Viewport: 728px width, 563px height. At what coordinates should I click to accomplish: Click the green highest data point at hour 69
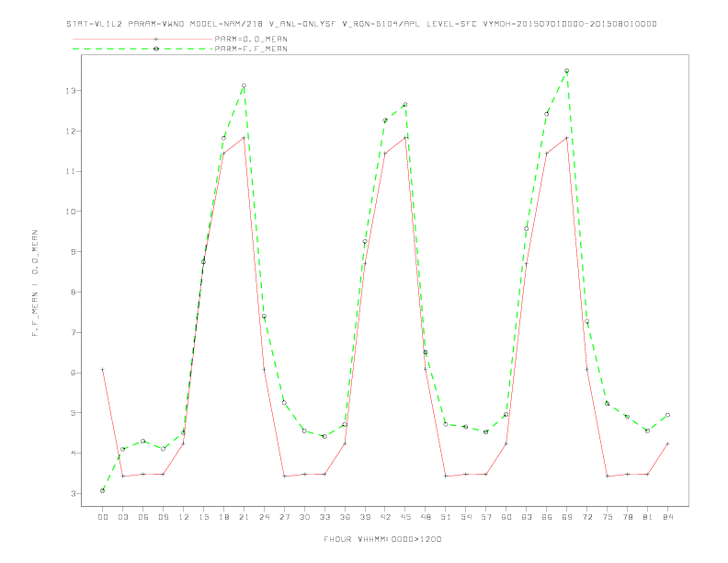coord(566,71)
